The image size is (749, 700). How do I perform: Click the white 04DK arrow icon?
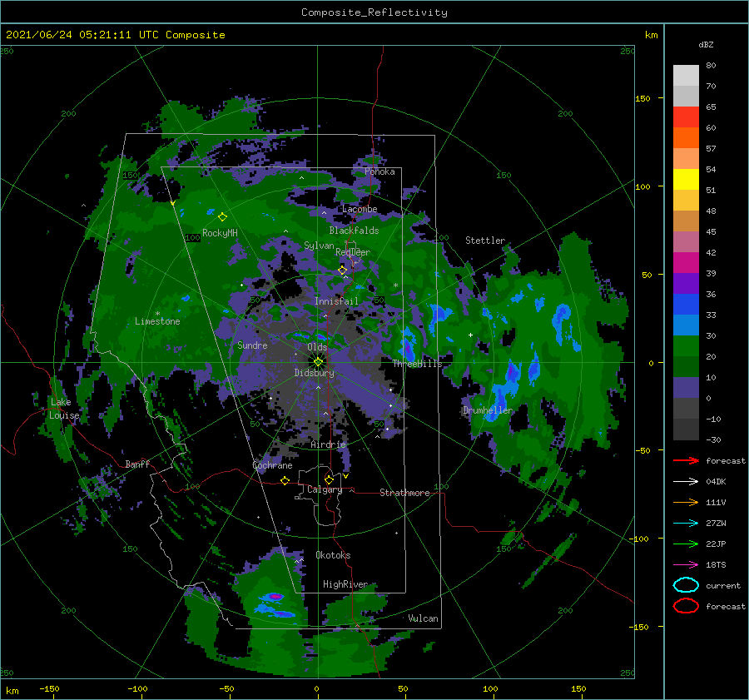coord(686,482)
